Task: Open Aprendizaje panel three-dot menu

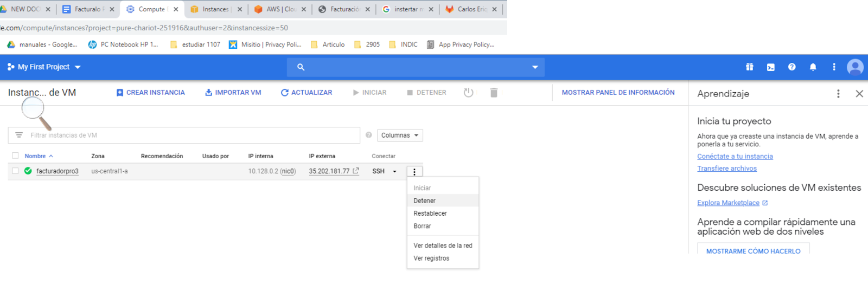Action: pyautogui.click(x=838, y=94)
